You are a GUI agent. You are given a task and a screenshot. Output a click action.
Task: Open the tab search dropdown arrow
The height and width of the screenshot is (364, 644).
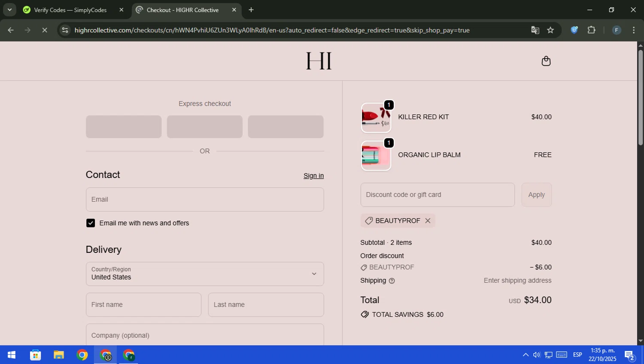(9, 10)
